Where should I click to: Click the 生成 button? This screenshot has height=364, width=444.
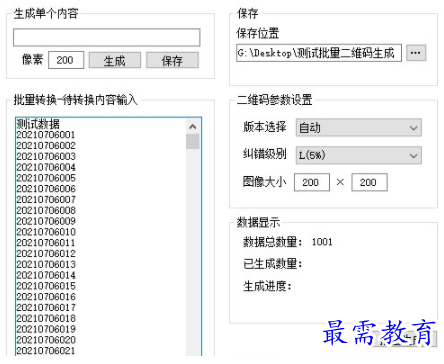[115, 61]
